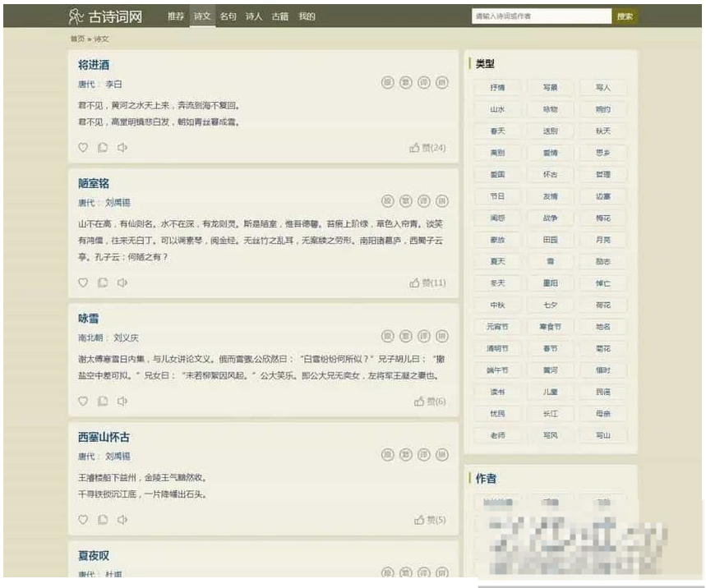Copy the 咏雪 poem text

click(x=103, y=401)
